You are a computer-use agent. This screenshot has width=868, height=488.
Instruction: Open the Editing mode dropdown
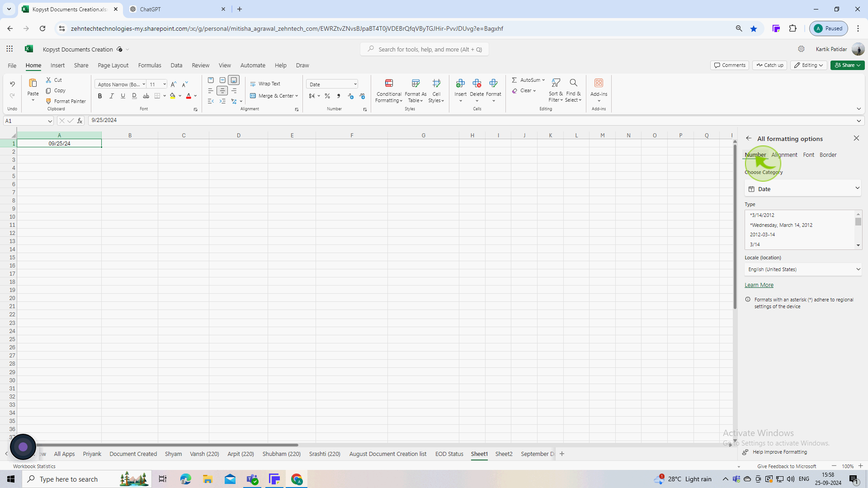pyautogui.click(x=809, y=65)
